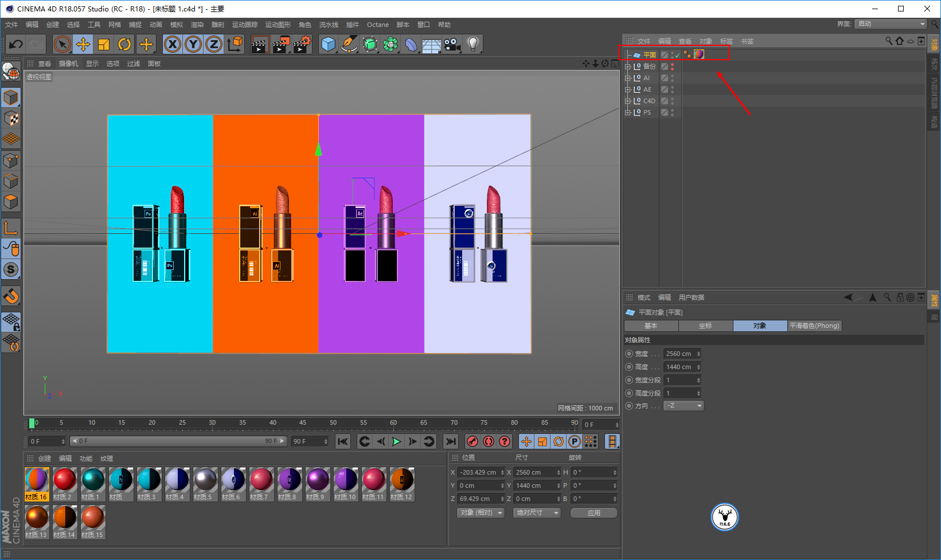Image resolution: width=941 pixels, height=560 pixels.
Task: Play the animation forward
Action: click(396, 441)
